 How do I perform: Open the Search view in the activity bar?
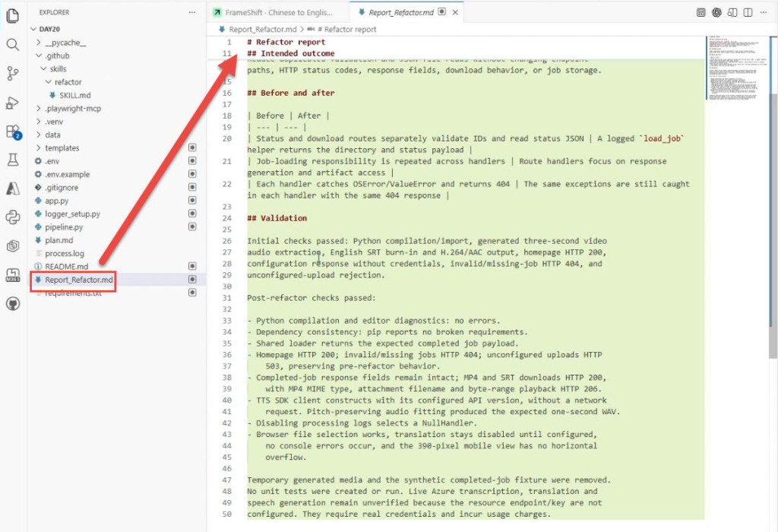point(13,45)
